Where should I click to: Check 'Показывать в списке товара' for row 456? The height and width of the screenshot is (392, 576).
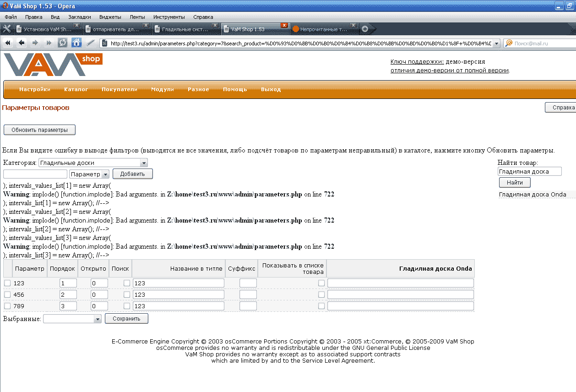[x=321, y=294]
